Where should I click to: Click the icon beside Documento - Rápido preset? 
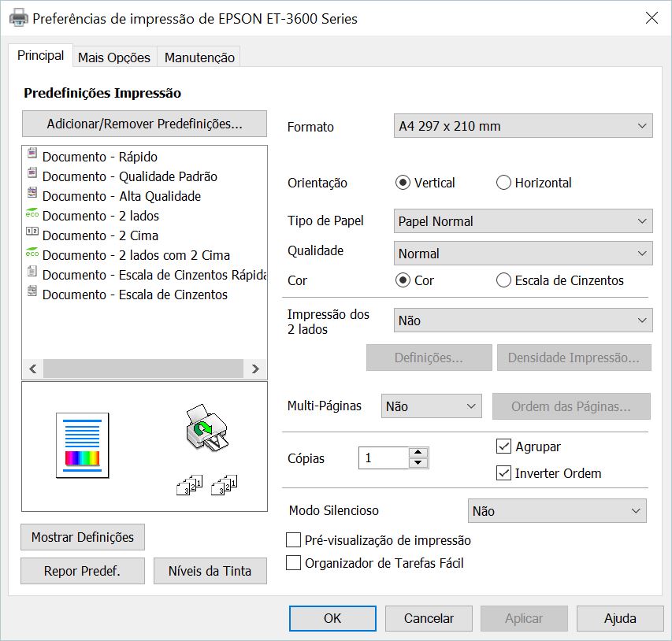tap(32, 153)
